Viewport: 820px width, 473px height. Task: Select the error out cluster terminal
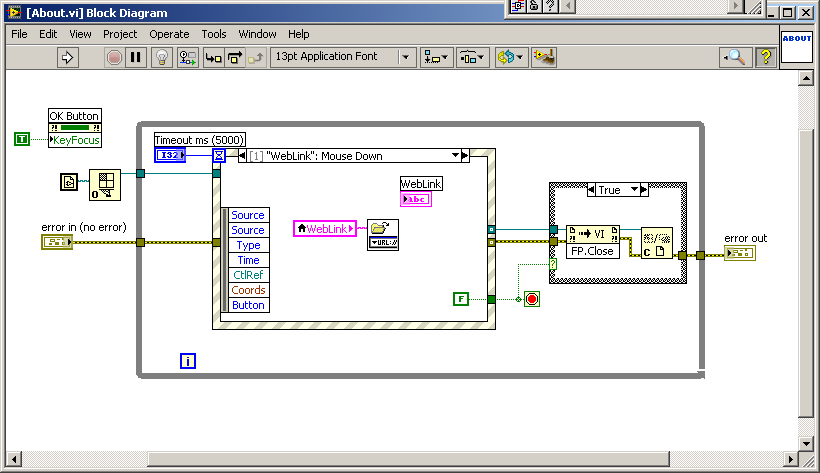pyautogui.click(x=740, y=253)
